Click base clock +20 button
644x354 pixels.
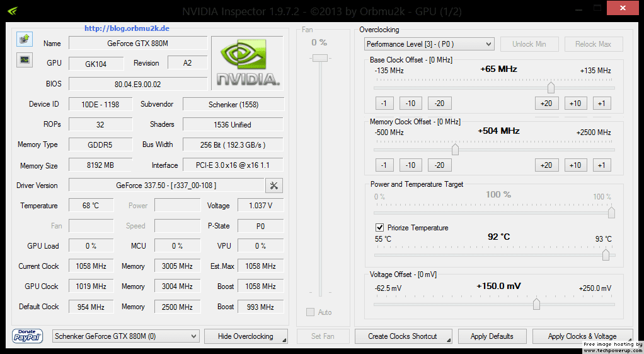coord(547,103)
